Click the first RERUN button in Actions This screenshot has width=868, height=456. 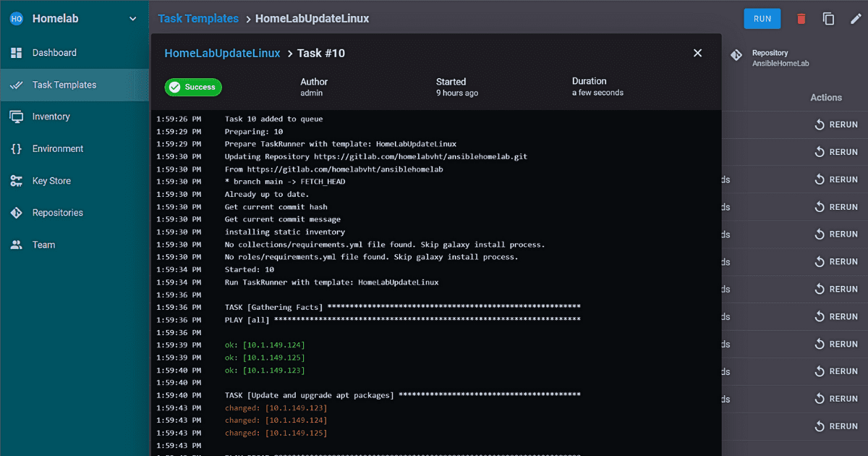(835, 124)
